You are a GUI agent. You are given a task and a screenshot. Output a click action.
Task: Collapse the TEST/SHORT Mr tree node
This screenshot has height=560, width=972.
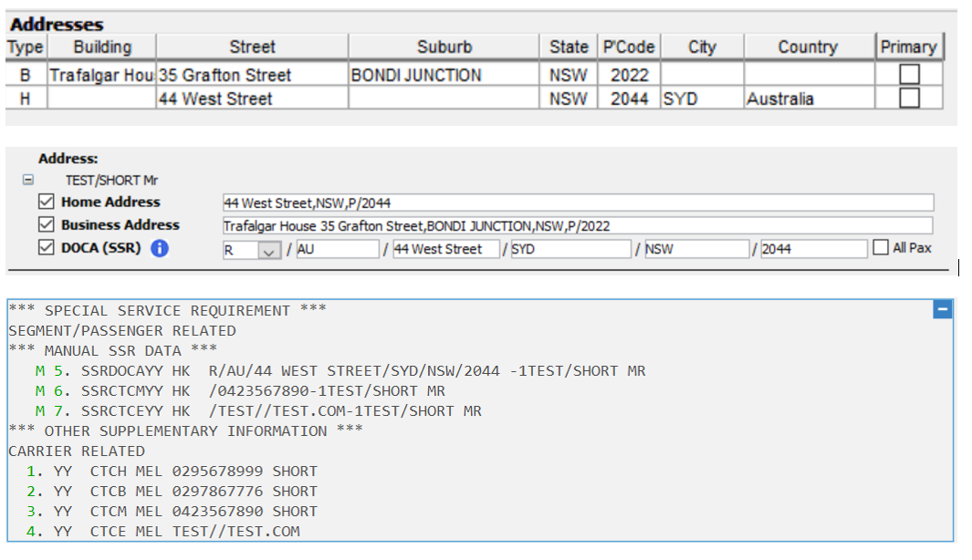click(28, 180)
